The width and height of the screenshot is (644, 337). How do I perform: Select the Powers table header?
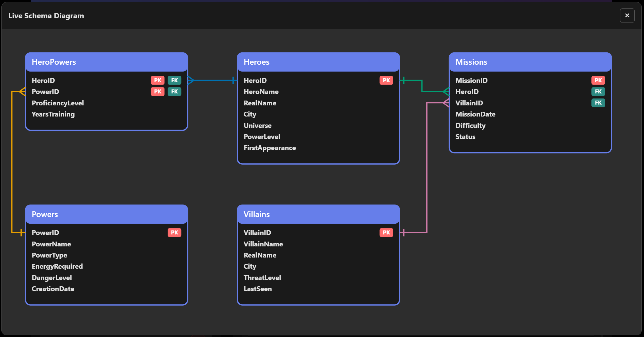pos(106,214)
